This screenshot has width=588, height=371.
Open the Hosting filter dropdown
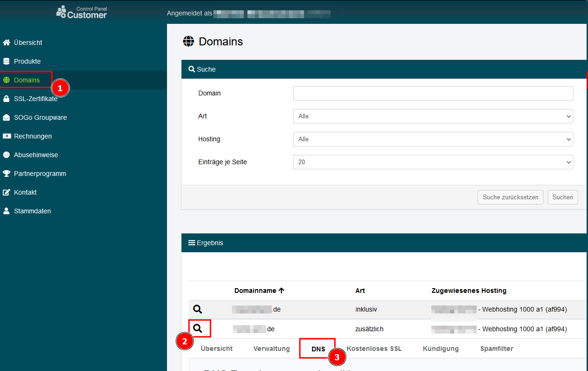(x=433, y=139)
